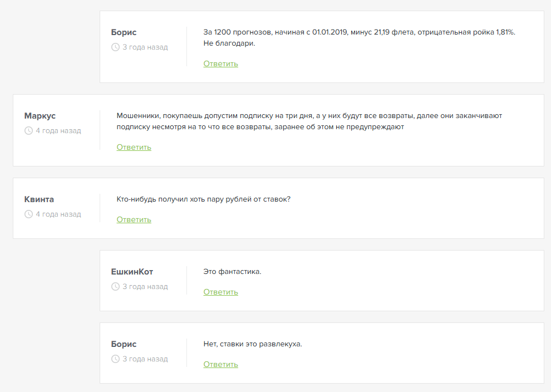This screenshot has width=551, height=392.
Task: Click "4 года назад" timestamp under Квинта
Action: click(x=58, y=214)
